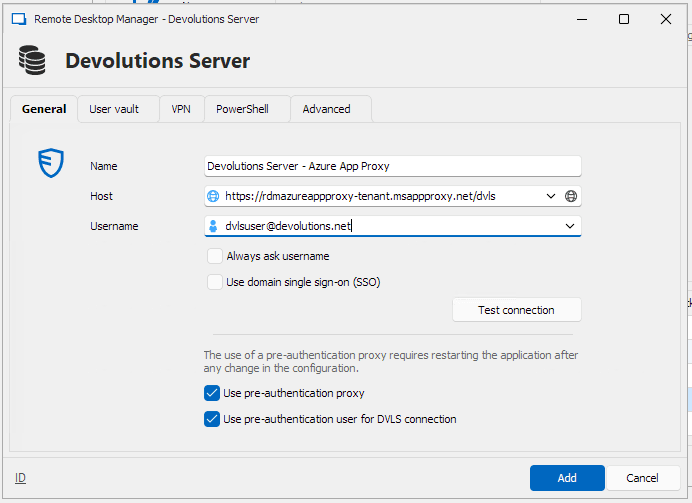692x503 pixels.
Task: Click the user avatar icon in Username field
Action: 213,226
